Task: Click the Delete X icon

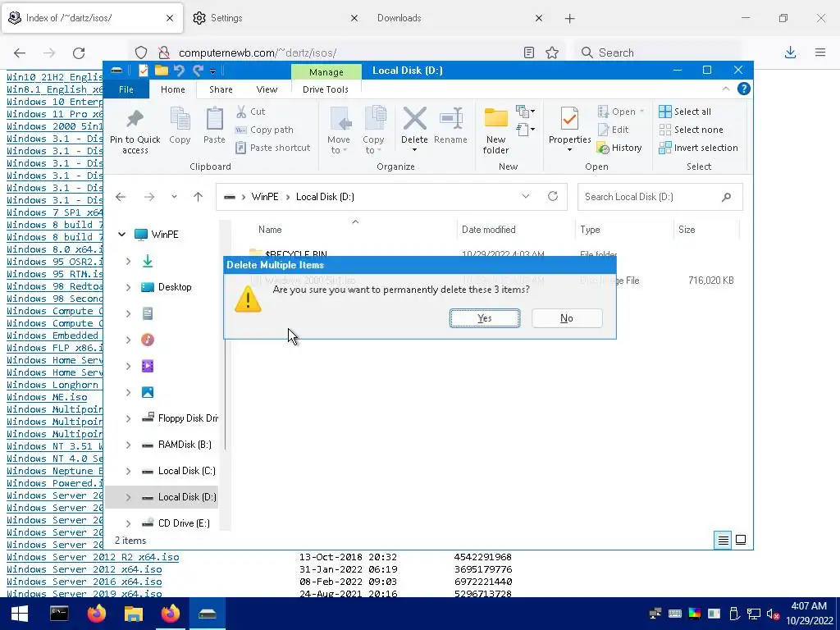Action: click(414, 118)
